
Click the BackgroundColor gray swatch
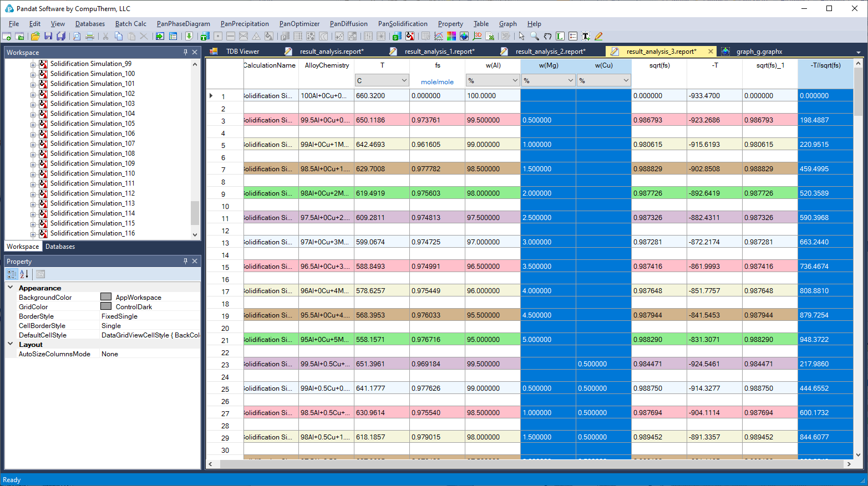pyautogui.click(x=106, y=297)
